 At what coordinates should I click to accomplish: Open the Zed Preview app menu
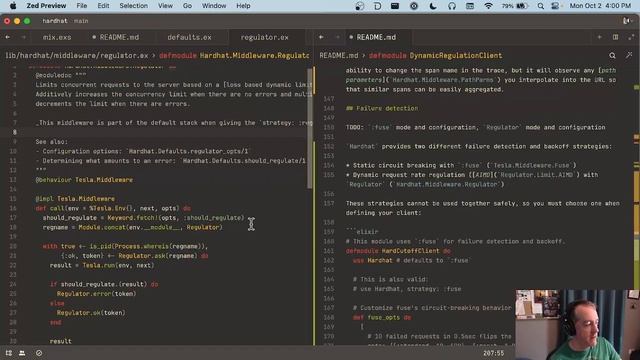click(46, 6)
